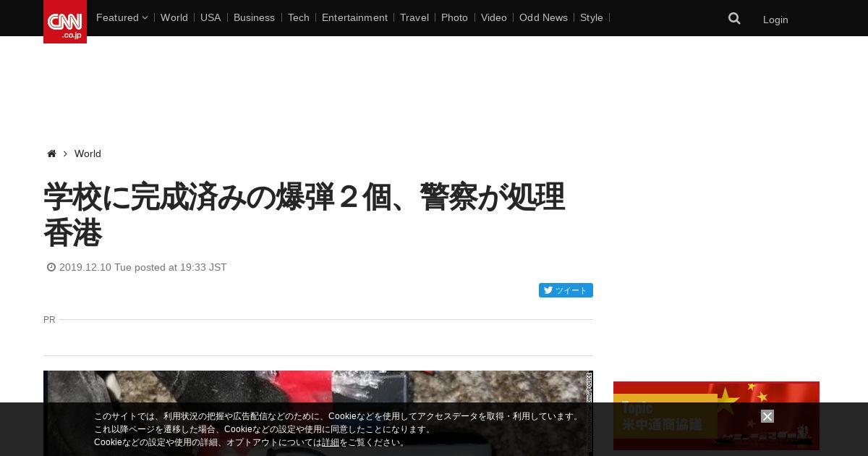The height and width of the screenshot is (456, 868).
Task: Open the Entertainment section
Action: [354, 17]
